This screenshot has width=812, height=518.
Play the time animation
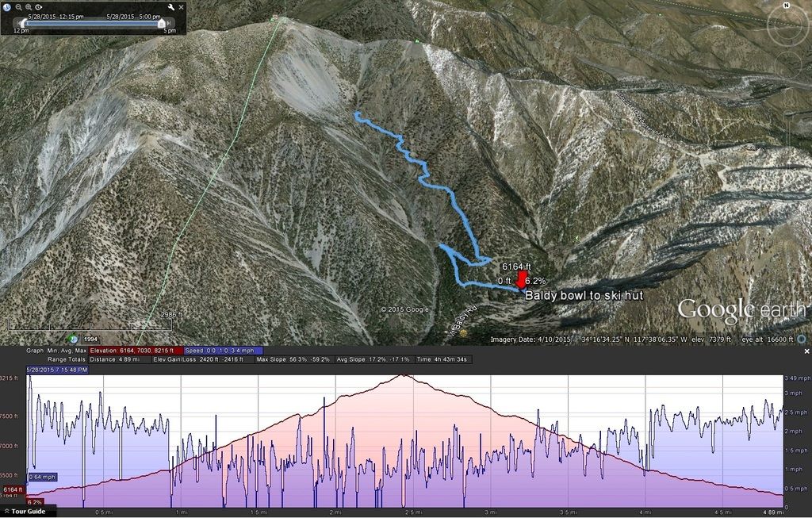39,7
